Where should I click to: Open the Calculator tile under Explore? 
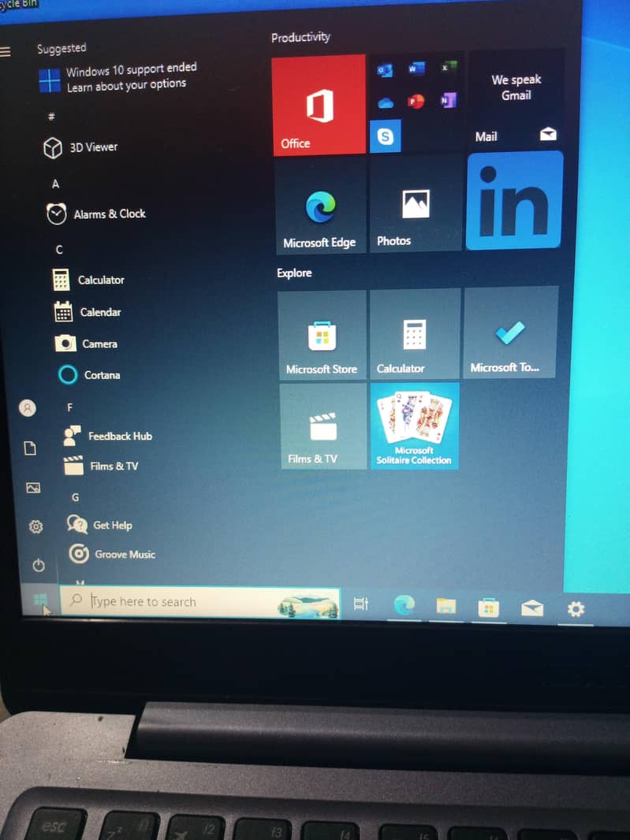click(415, 334)
